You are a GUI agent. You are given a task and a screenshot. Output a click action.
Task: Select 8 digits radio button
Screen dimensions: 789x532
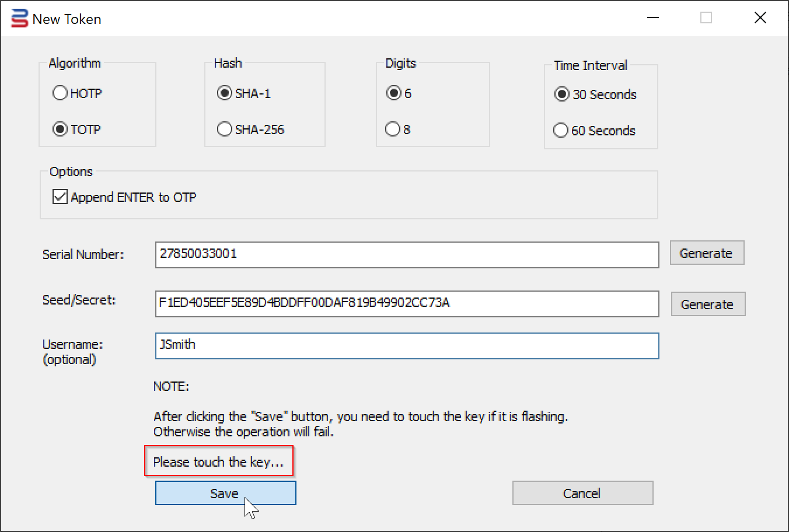[393, 129]
